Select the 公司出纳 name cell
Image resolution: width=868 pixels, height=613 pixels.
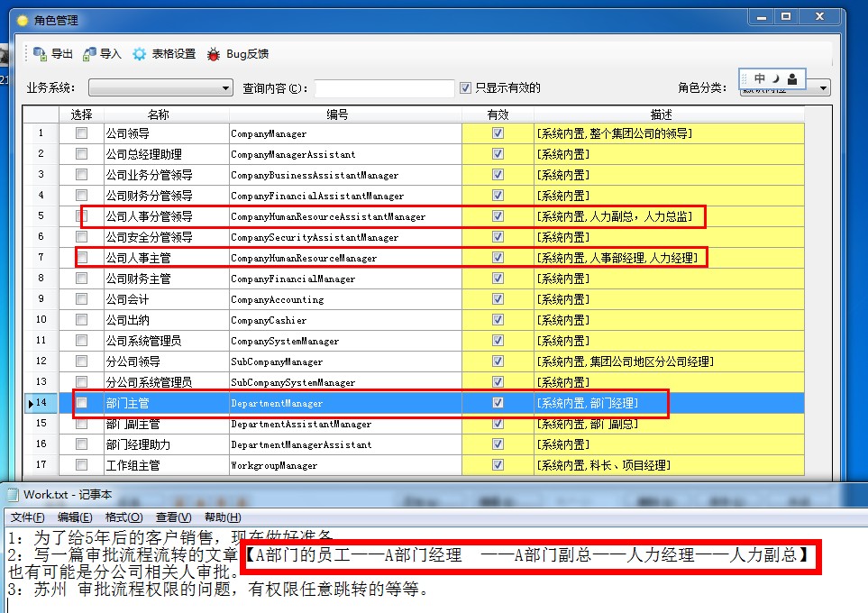166,319
